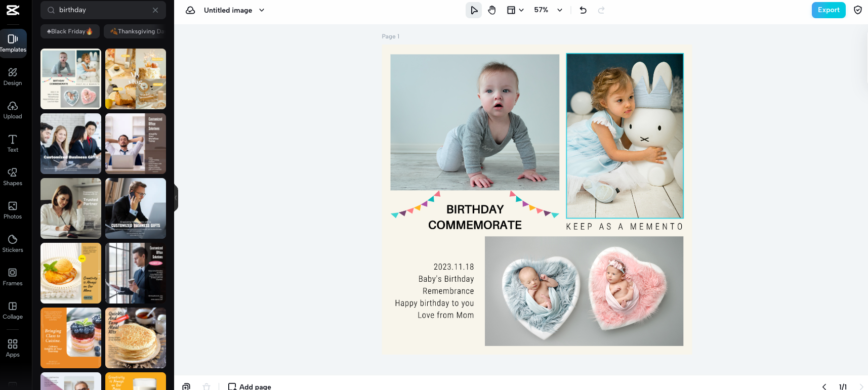This screenshot has width=868, height=390.
Task: Activate the Hand pan tool
Action: [492, 10]
